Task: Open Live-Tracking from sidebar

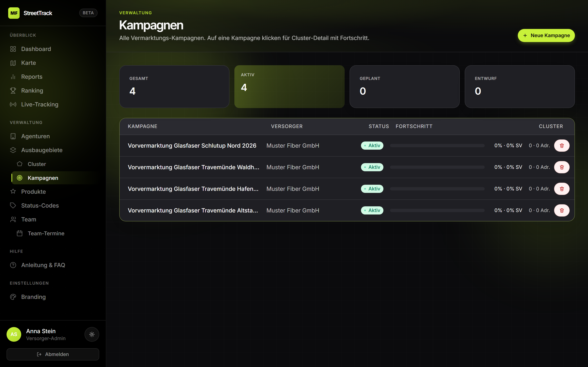Action: pyautogui.click(x=40, y=104)
